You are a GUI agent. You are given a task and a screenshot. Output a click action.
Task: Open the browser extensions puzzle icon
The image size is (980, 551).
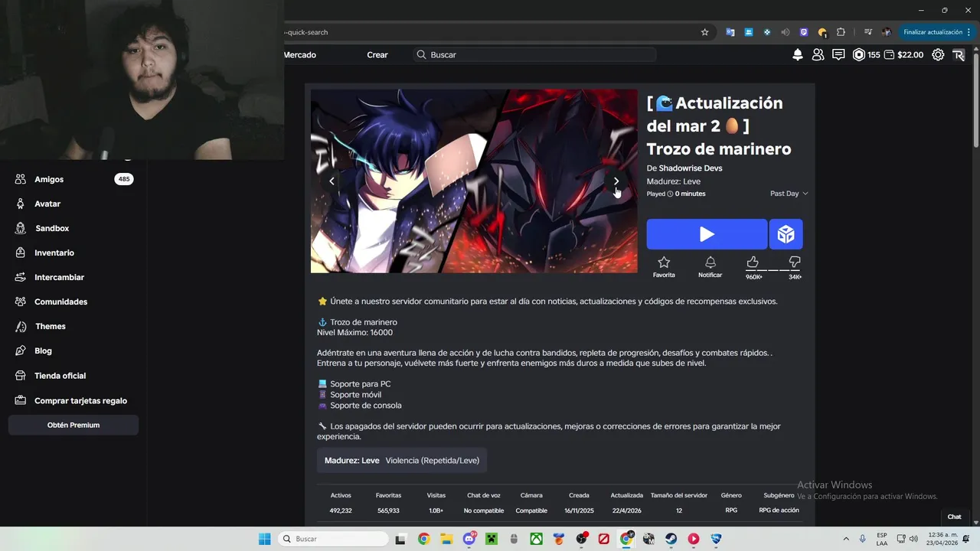[x=841, y=32]
